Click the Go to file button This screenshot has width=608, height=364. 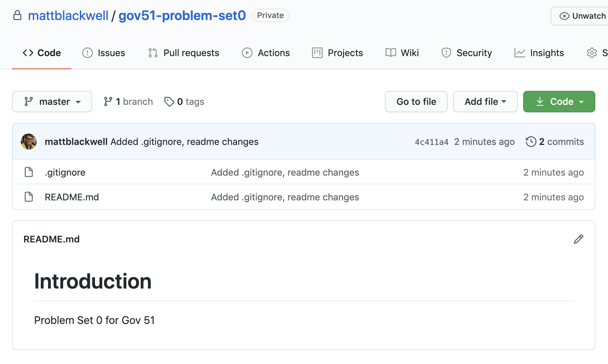(x=416, y=102)
